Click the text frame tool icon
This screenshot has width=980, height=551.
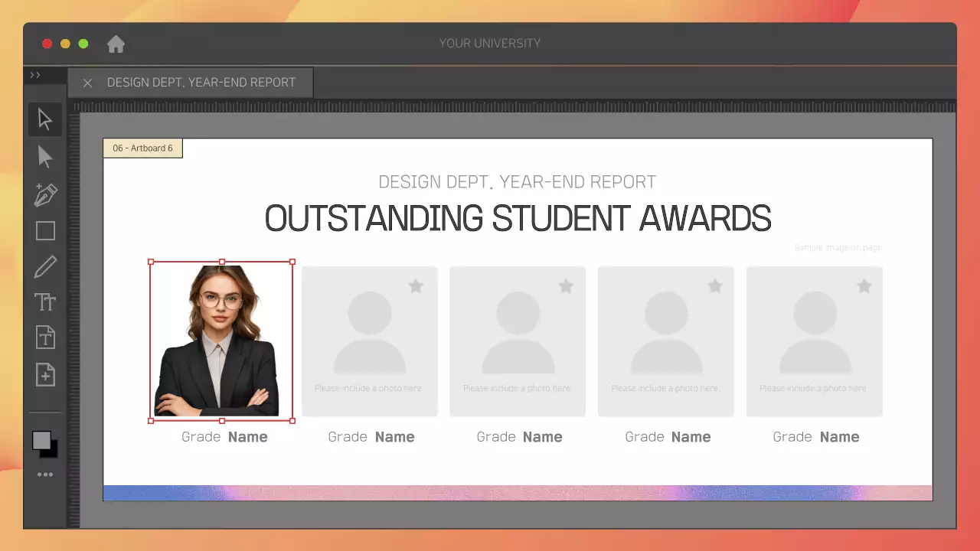45,337
